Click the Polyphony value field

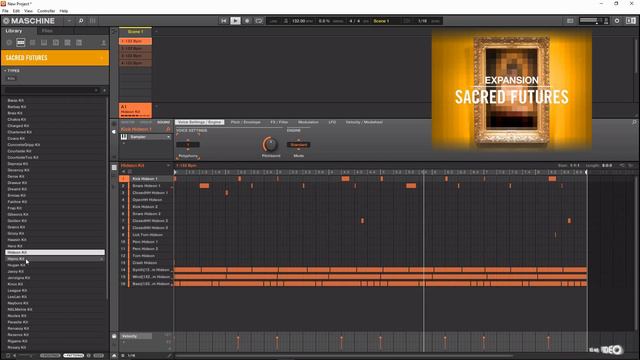click(x=188, y=144)
